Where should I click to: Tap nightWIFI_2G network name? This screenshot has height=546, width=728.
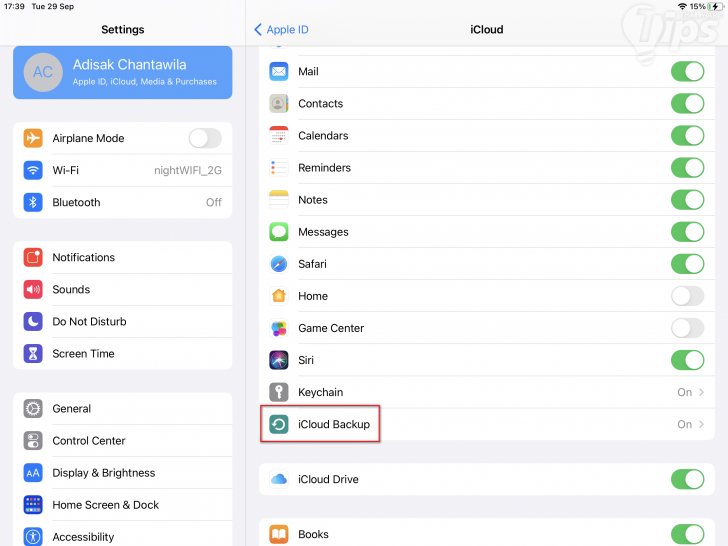(x=188, y=170)
